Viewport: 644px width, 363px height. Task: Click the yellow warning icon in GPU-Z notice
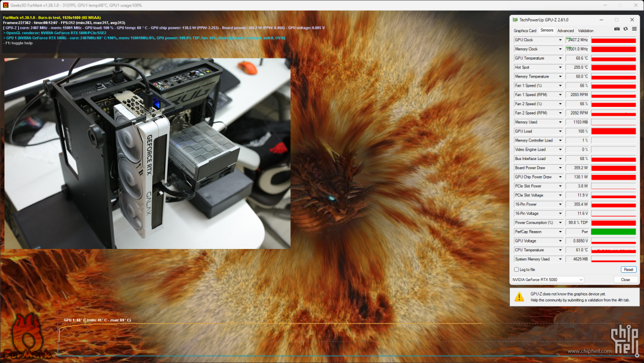tap(519, 296)
